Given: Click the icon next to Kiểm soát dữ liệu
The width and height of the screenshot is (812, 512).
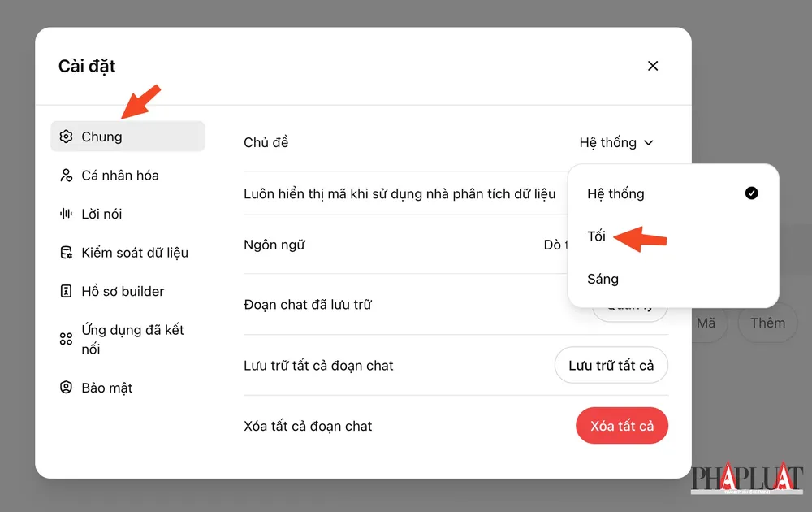Looking at the screenshot, I should [x=66, y=252].
